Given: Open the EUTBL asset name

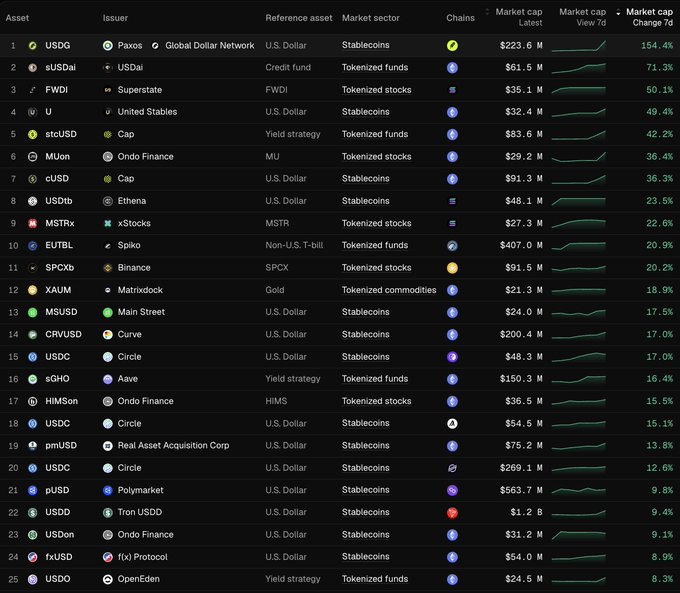Looking at the screenshot, I should [59, 245].
